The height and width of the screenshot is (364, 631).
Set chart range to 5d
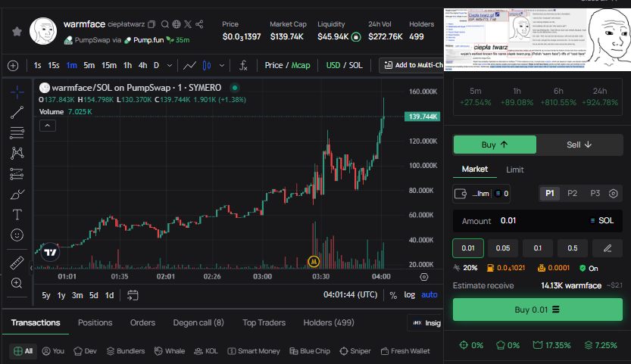pyautogui.click(x=93, y=295)
